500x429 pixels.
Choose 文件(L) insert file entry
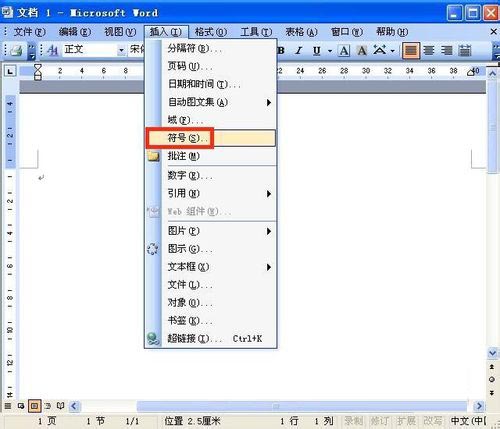pos(211,285)
